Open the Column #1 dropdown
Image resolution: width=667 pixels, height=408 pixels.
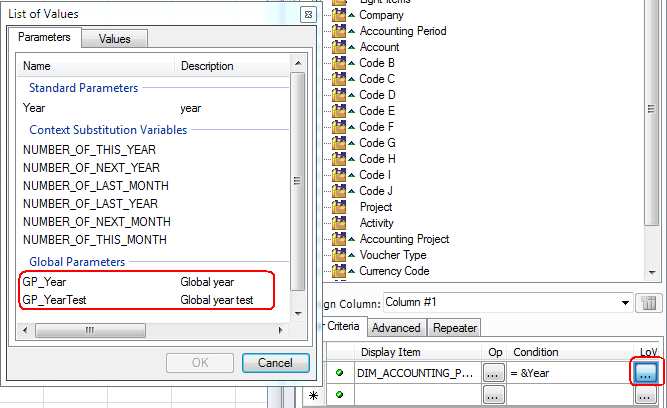click(625, 303)
